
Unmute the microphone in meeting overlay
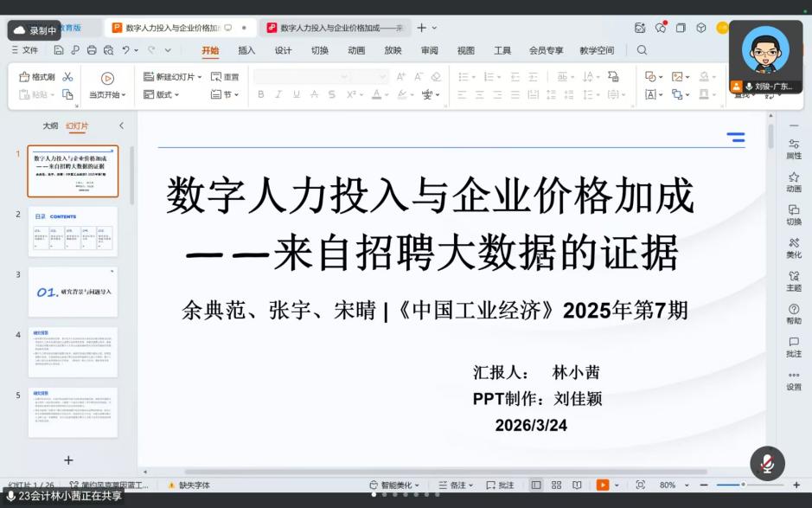pos(766,464)
